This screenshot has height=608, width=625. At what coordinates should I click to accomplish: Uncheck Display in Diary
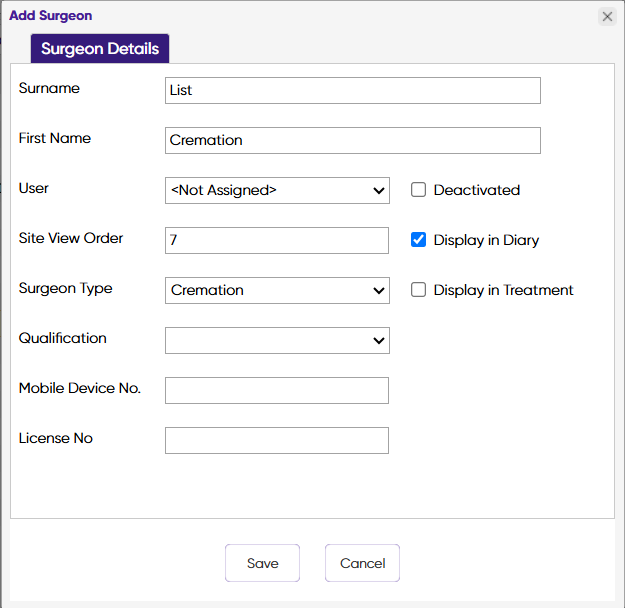point(419,240)
